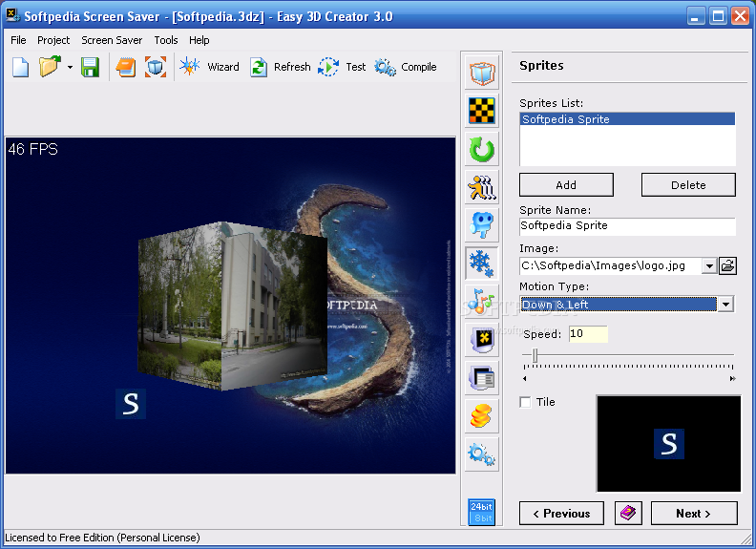This screenshot has height=549, width=756.
Task: Click the Delete sprite button
Action: pos(688,185)
